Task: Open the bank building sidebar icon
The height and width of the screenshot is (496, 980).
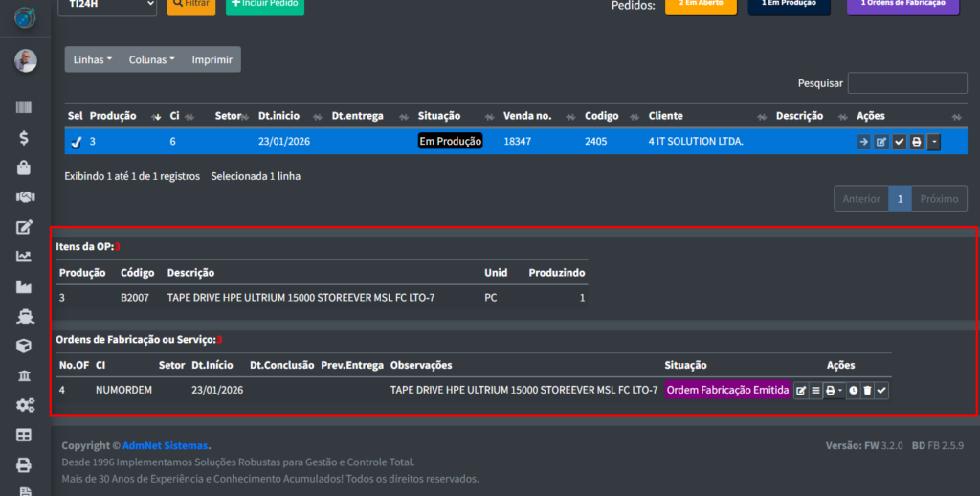Action: coord(25,375)
